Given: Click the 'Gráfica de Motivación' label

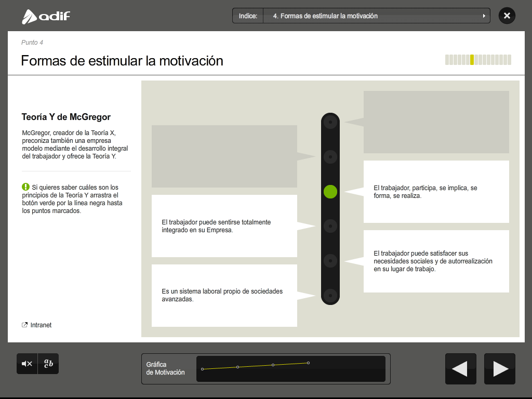Looking at the screenshot, I should click(165, 368).
